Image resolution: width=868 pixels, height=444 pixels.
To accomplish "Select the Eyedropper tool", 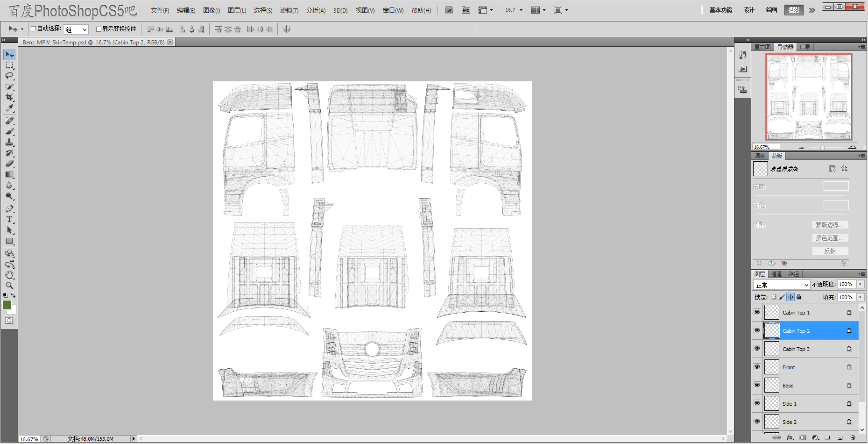I will [x=9, y=108].
